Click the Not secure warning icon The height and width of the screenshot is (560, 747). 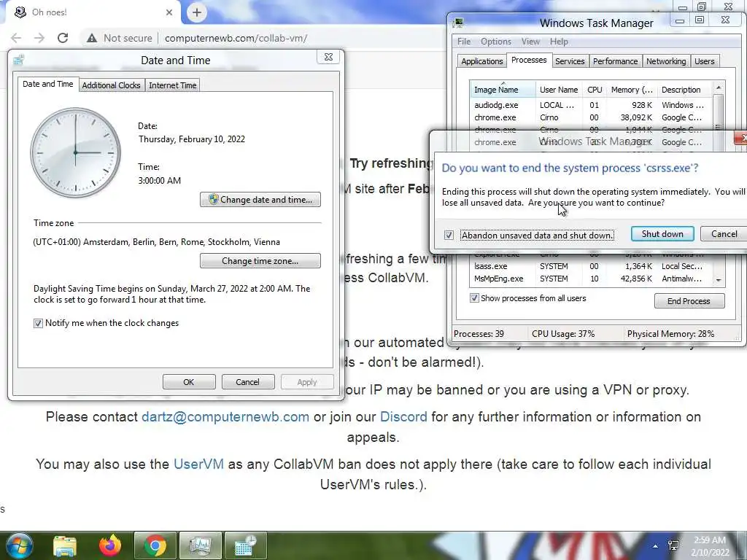[x=92, y=38]
